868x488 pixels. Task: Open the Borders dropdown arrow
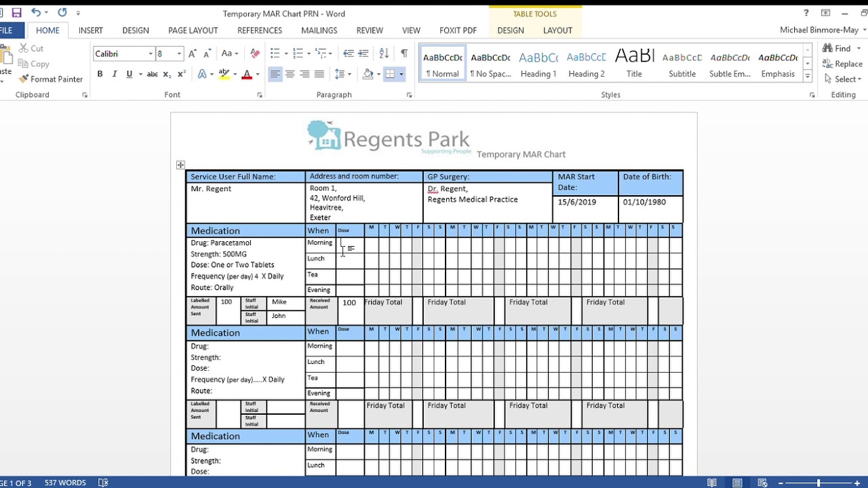pyautogui.click(x=401, y=74)
